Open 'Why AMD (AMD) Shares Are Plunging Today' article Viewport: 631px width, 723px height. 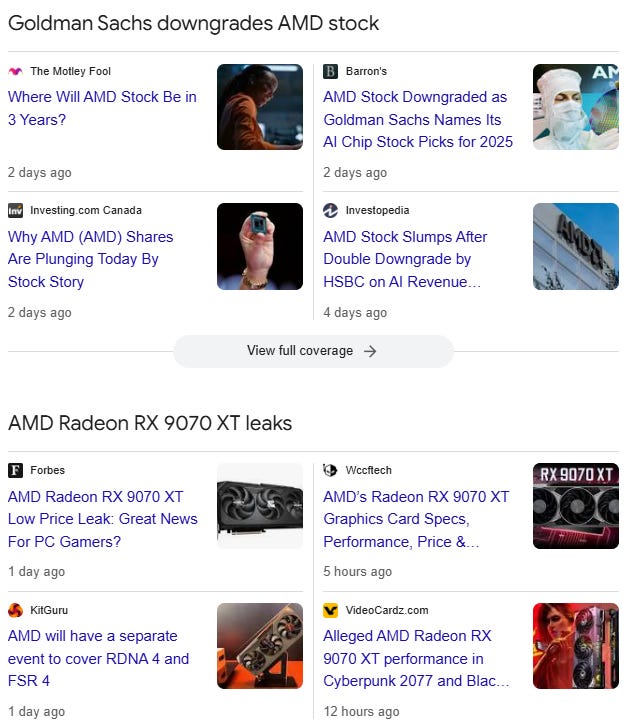coord(90,259)
